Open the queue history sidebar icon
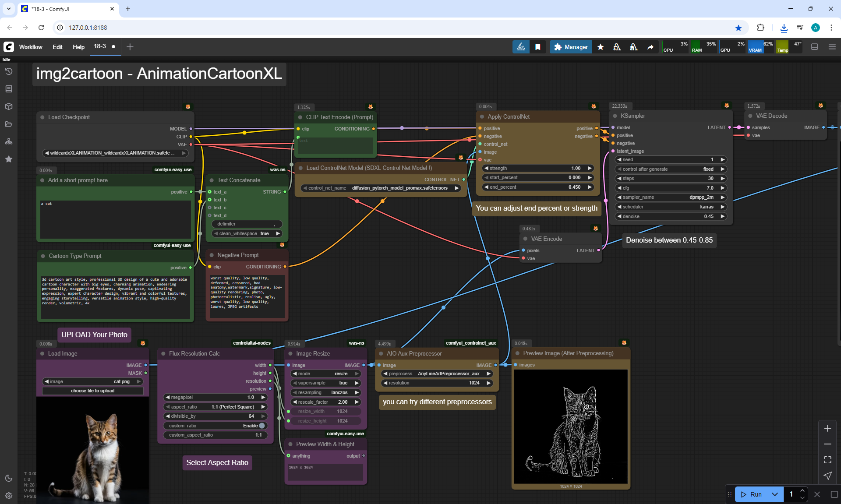This screenshot has width=841, height=504. click(x=9, y=71)
